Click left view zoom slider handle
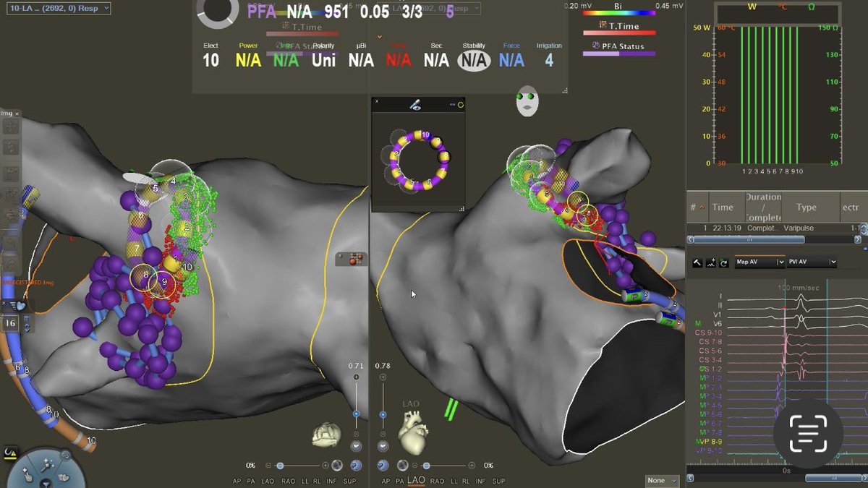 (x=356, y=414)
